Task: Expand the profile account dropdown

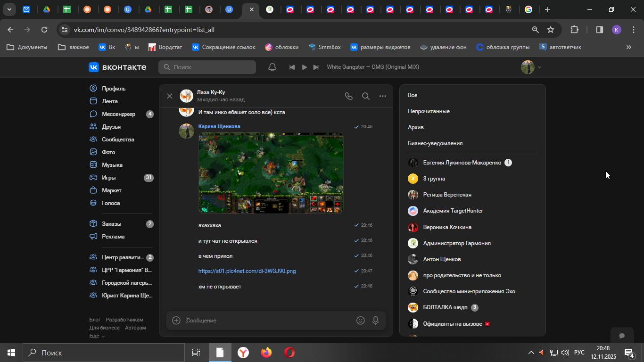Action: (531, 67)
